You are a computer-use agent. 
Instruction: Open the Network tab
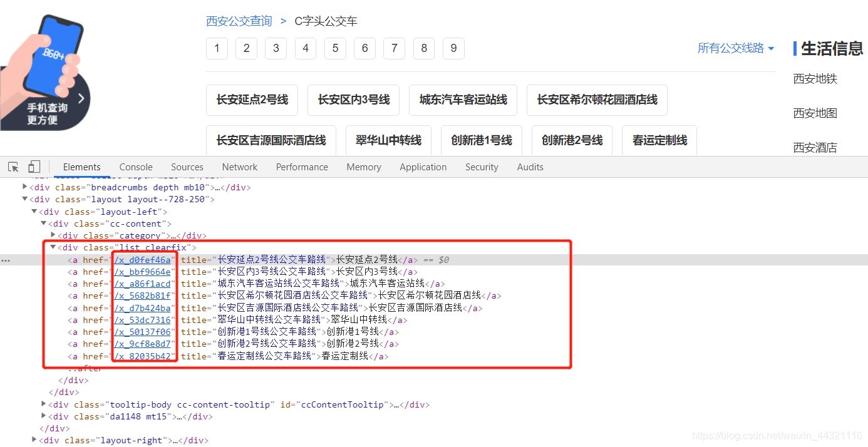[x=240, y=167]
